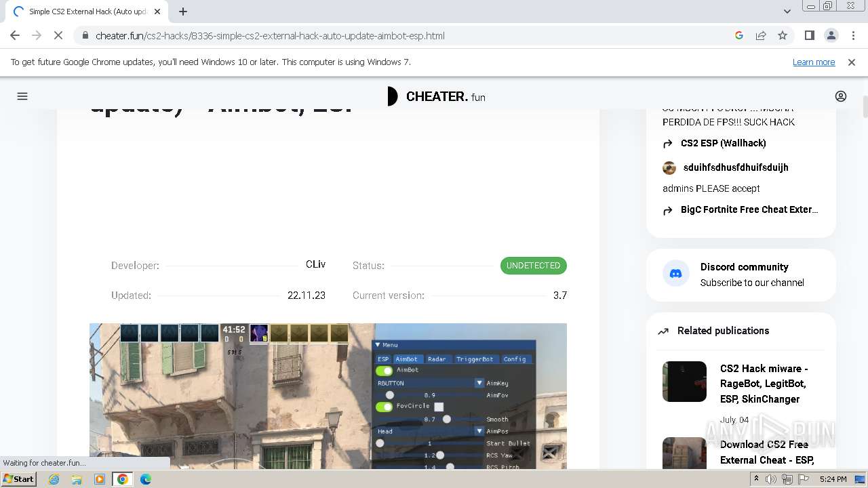Toggle the AimBot switch
Image resolution: width=868 pixels, height=488 pixels.
pos(384,371)
